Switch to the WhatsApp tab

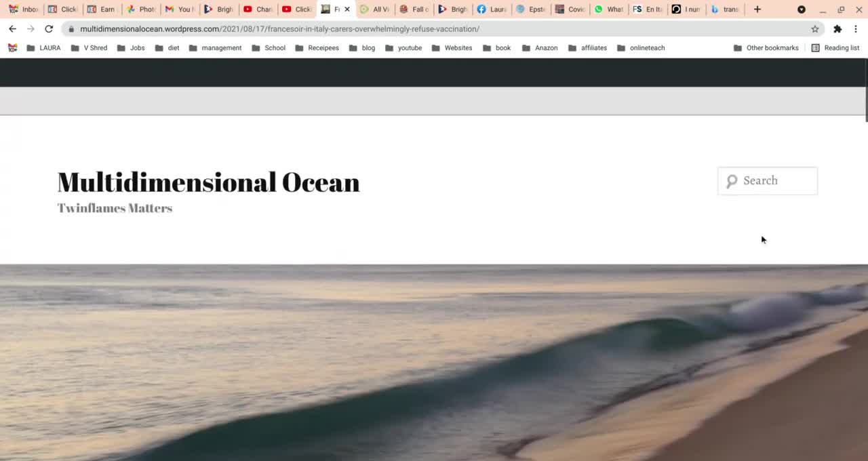pyautogui.click(x=608, y=9)
